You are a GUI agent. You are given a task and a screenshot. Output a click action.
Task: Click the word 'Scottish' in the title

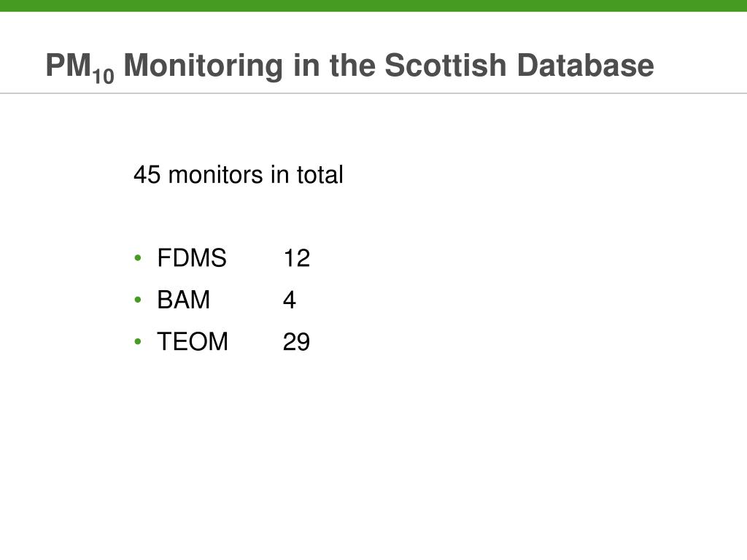click(446, 65)
